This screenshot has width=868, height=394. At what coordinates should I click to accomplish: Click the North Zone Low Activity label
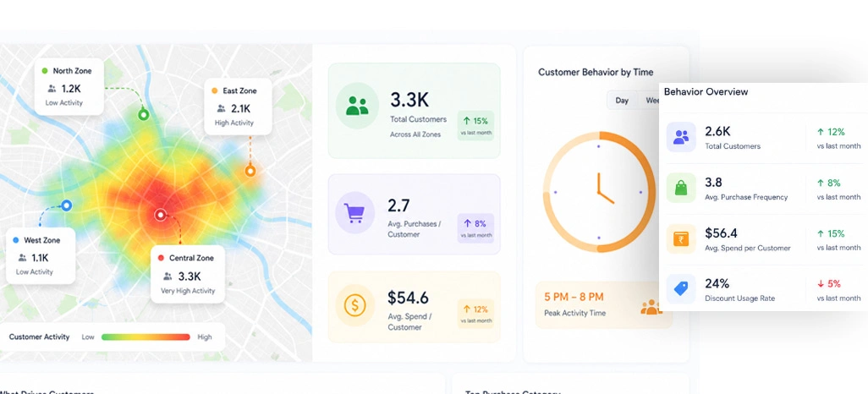click(64, 103)
